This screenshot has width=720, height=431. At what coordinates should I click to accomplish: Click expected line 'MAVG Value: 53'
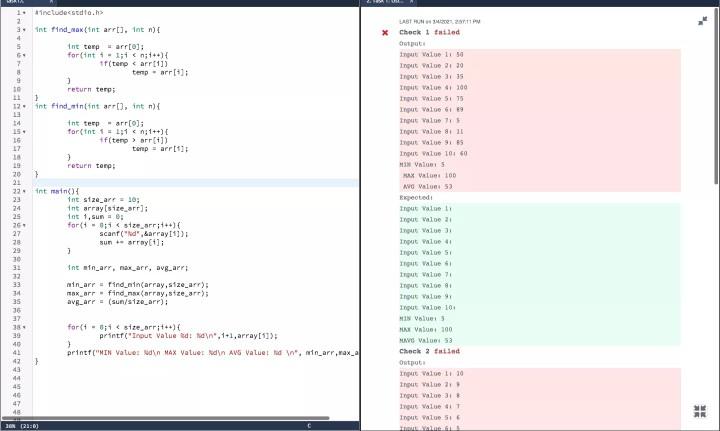click(x=426, y=341)
